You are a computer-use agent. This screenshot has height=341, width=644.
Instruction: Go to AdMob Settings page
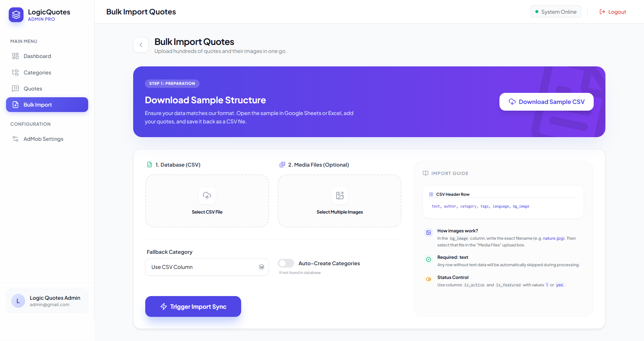[43, 139]
